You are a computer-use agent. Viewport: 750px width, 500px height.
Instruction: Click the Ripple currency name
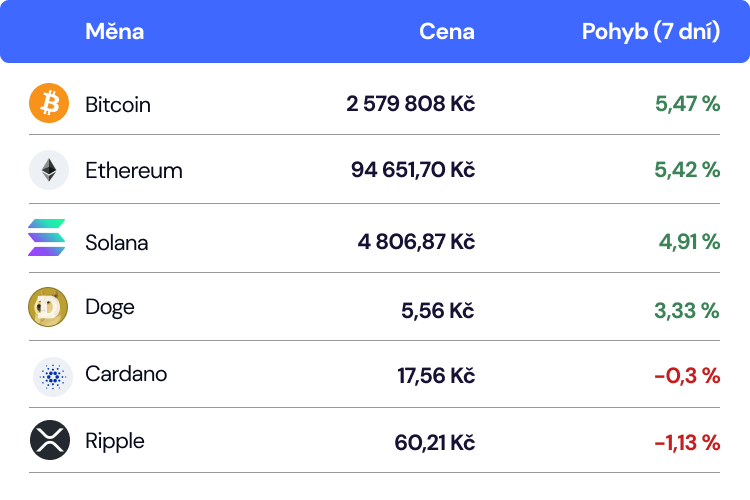[115, 441]
